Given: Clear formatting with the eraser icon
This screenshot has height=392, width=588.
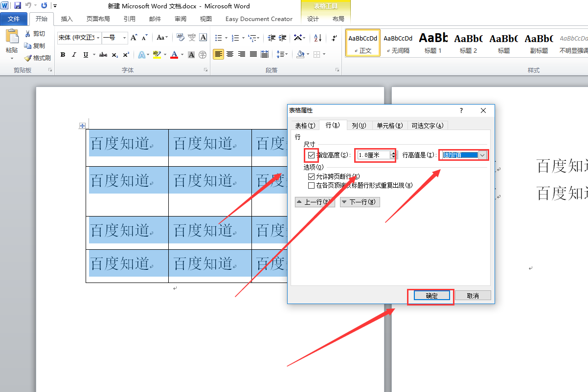Looking at the screenshot, I should click(x=180, y=38).
